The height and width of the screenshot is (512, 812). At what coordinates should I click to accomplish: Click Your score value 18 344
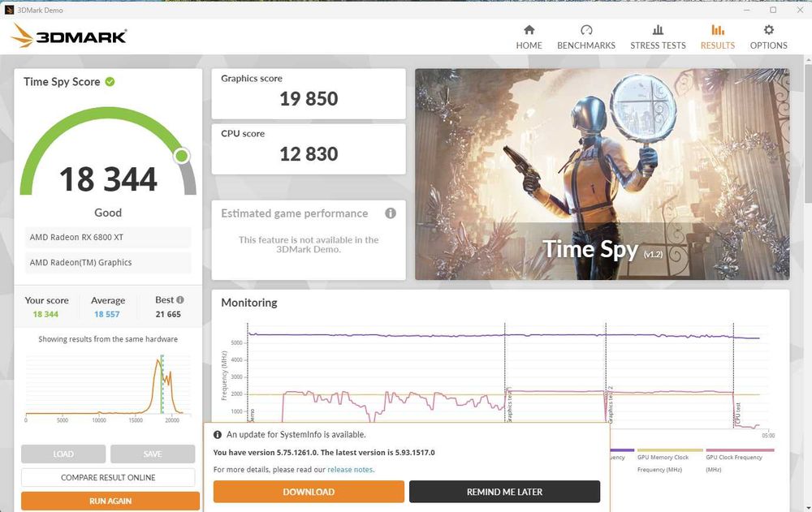(45, 314)
